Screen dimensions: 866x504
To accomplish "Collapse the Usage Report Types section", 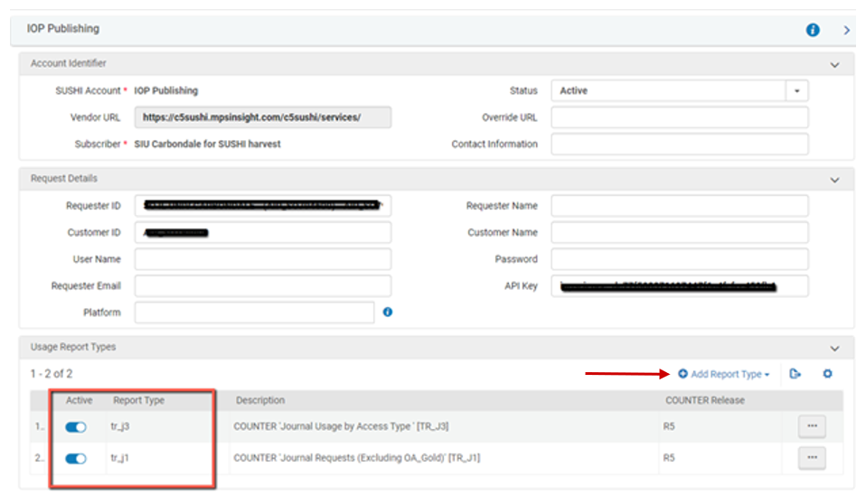I will click(x=834, y=349).
